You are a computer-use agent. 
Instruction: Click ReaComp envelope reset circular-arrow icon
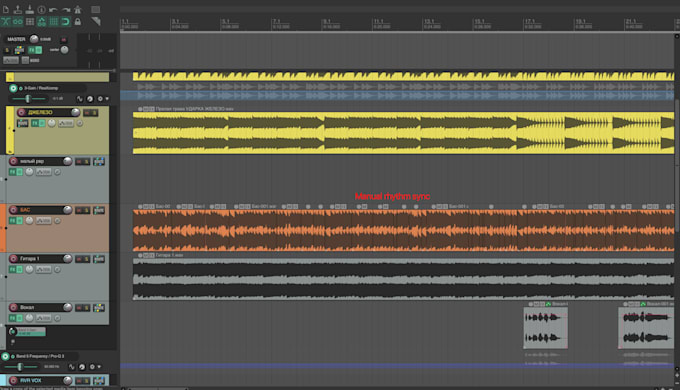[90, 99]
